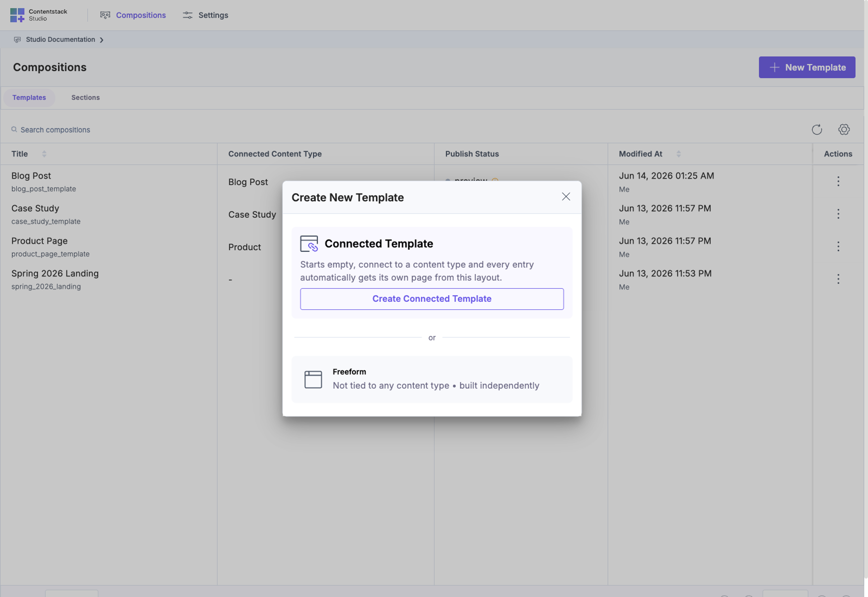Open actions menu for Blog Post row
Screen dimensions: 868x597
pyautogui.click(x=838, y=181)
